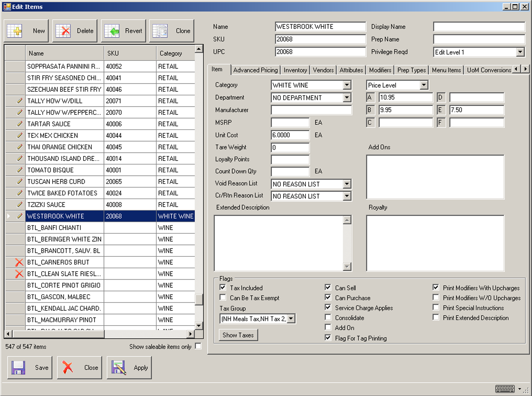
Task: Uncheck the Tax Included checkbox
Action: coord(223,288)
